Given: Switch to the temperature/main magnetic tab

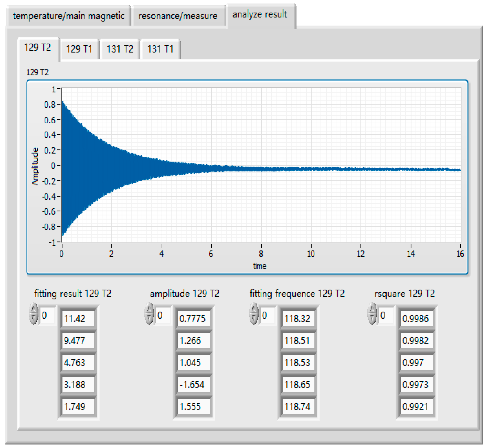Looking at the screenshot, I should pos(69,16).
